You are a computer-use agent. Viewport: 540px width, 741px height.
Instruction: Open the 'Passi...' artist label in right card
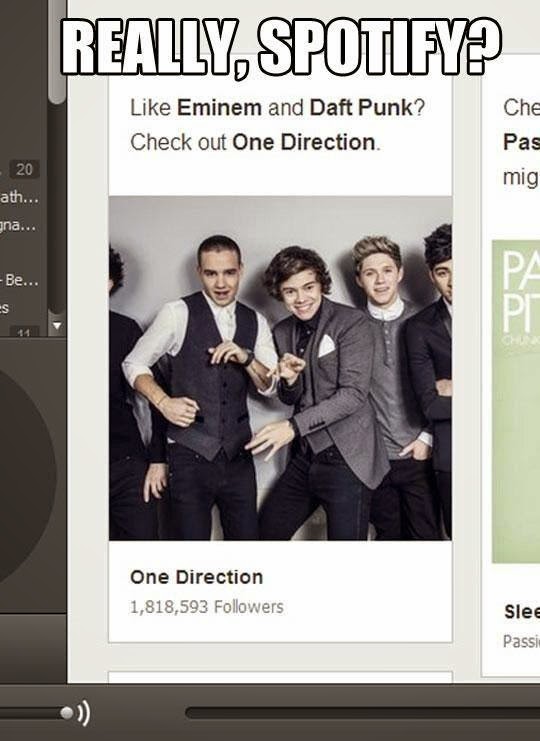pos(521,641)
